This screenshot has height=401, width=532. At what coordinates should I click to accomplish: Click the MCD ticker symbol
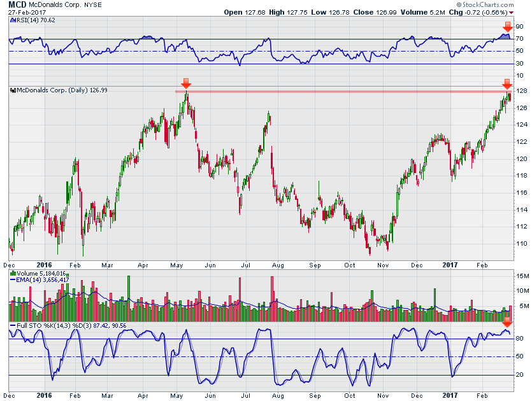click(17, 4)
